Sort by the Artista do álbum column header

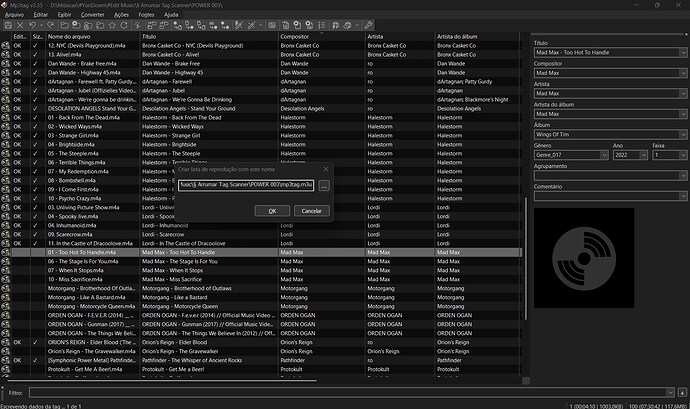477,37
